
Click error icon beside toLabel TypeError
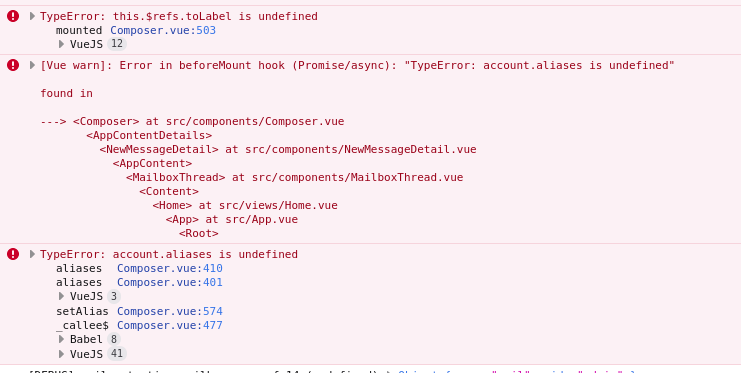tap(13, 16)
